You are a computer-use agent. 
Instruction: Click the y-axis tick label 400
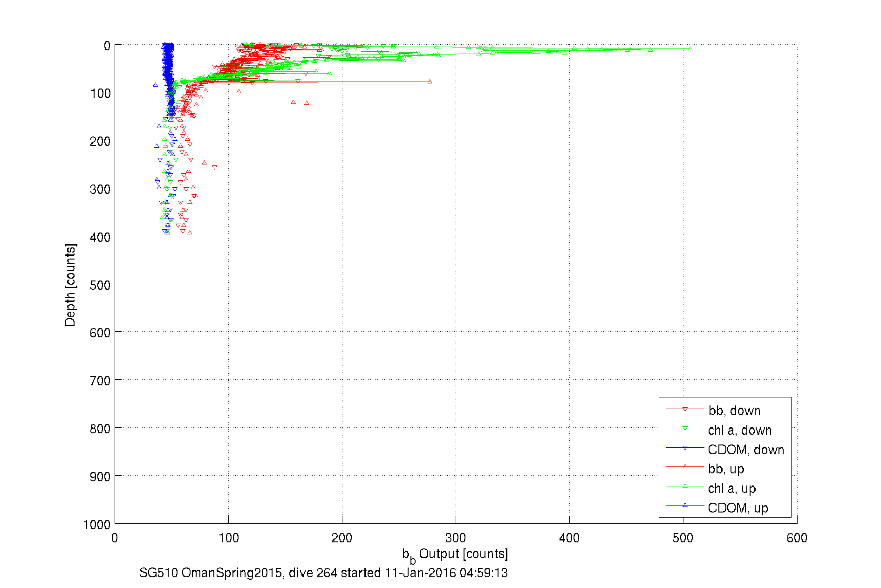pos(100,237)
